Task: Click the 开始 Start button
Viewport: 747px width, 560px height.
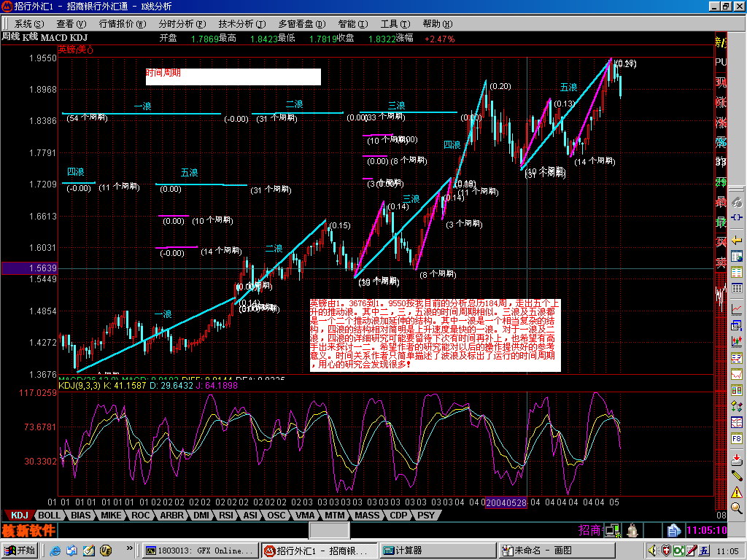Action: (20, 551)
